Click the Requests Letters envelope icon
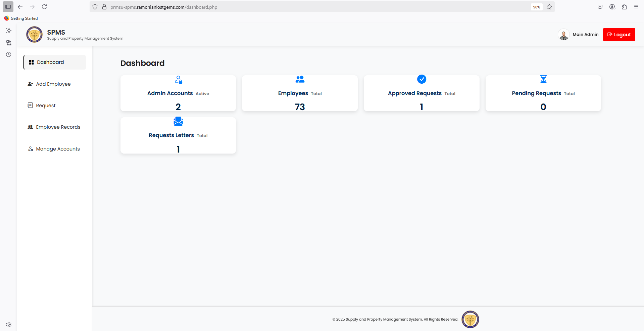The height and width of the screenshot is (331, 644). click(x=178, y=121)
